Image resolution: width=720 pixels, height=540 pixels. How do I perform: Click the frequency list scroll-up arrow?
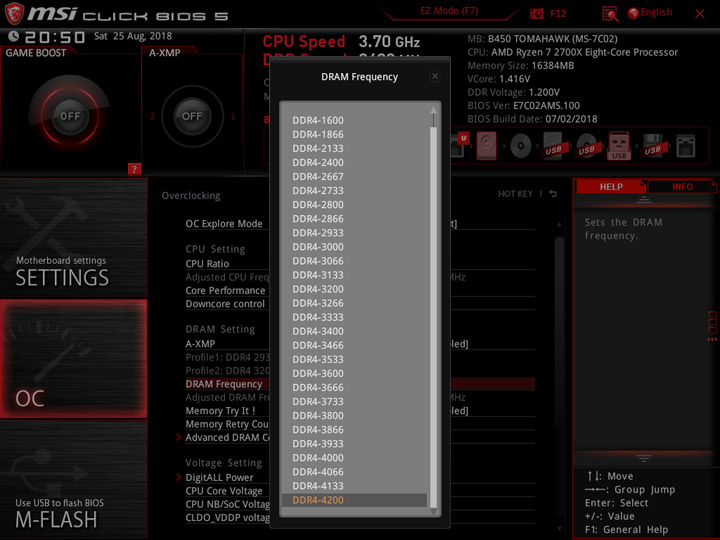tap(433, 110)
